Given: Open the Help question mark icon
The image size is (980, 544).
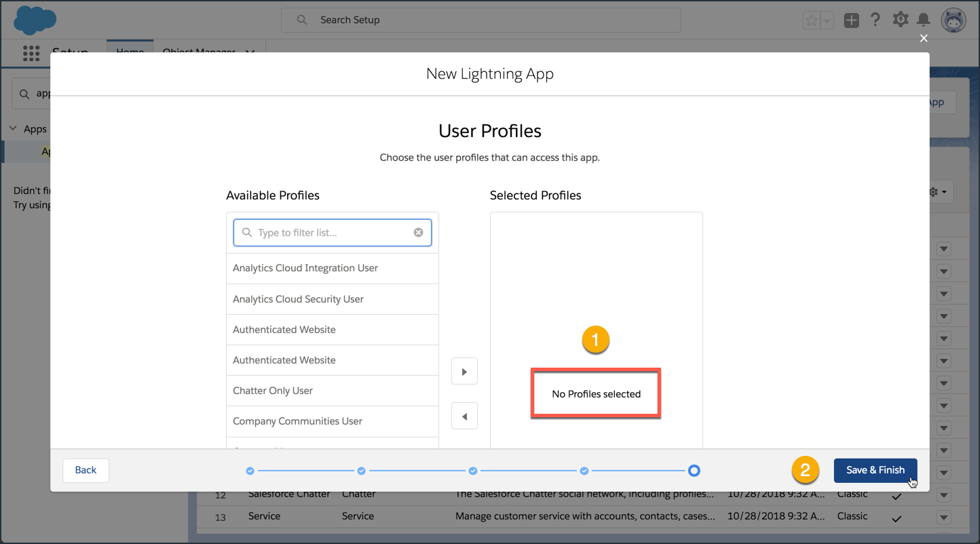Looking at the screenshot, I should click(875, 20).
